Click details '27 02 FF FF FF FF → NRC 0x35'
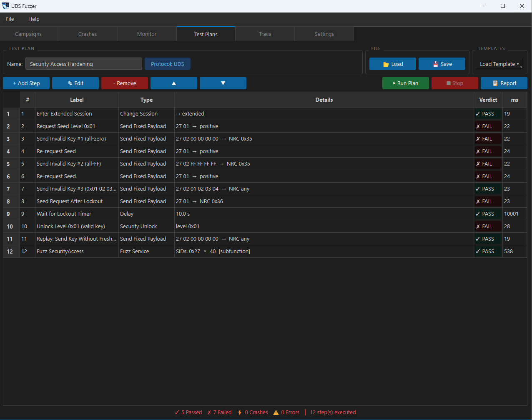The image size is (532, 420). click(324, 163)
